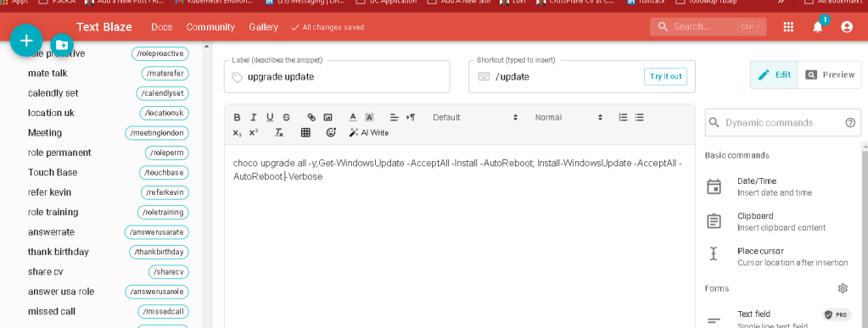Viewport: 868px width, 328px height.
Task: Toggle underline formatting
Action: pos(270,117)
